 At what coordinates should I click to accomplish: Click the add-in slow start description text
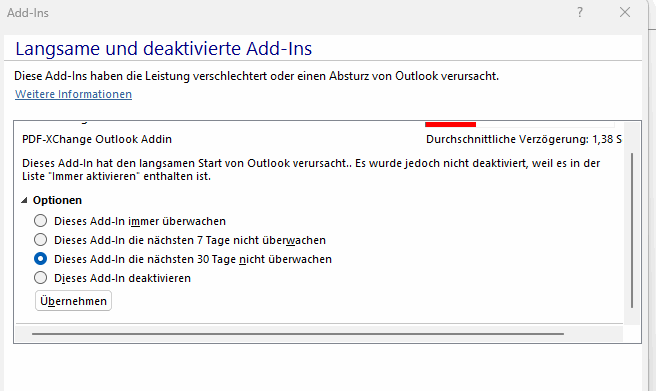click(311, 169)
